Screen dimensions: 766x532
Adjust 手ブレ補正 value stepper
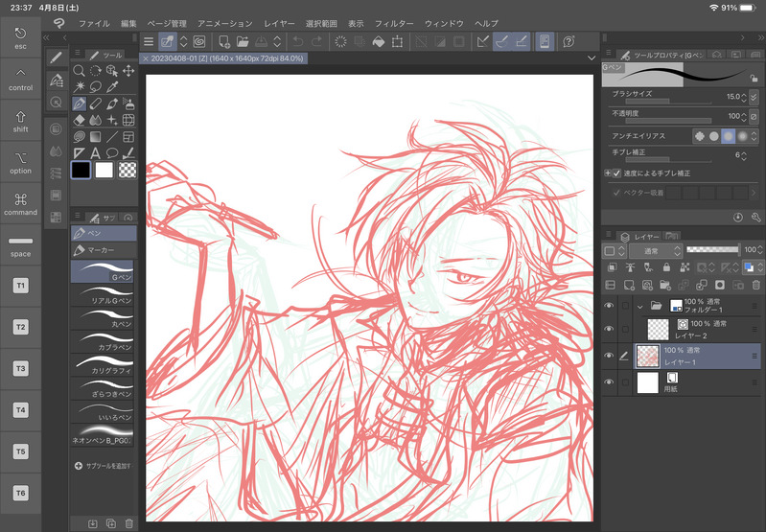744,155
